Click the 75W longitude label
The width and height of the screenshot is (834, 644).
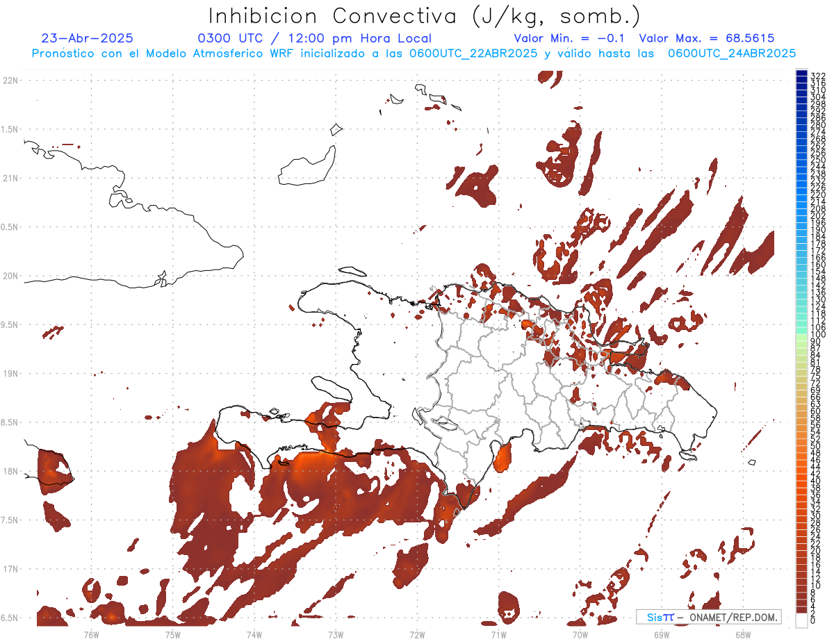click(x=172, y=634)
